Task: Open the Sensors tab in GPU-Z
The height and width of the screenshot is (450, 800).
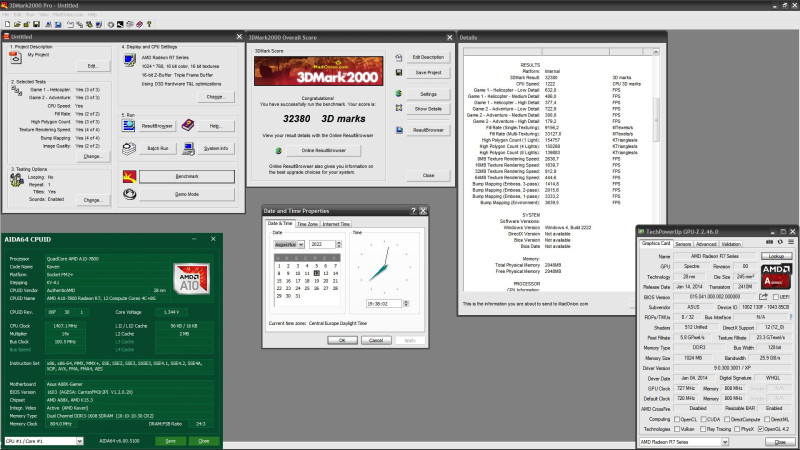Action: coord(683,244)
